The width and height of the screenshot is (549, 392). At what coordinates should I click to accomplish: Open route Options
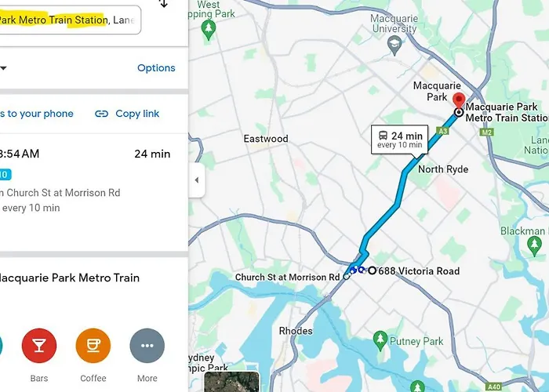pyautogui.click(x=156, y=68)
